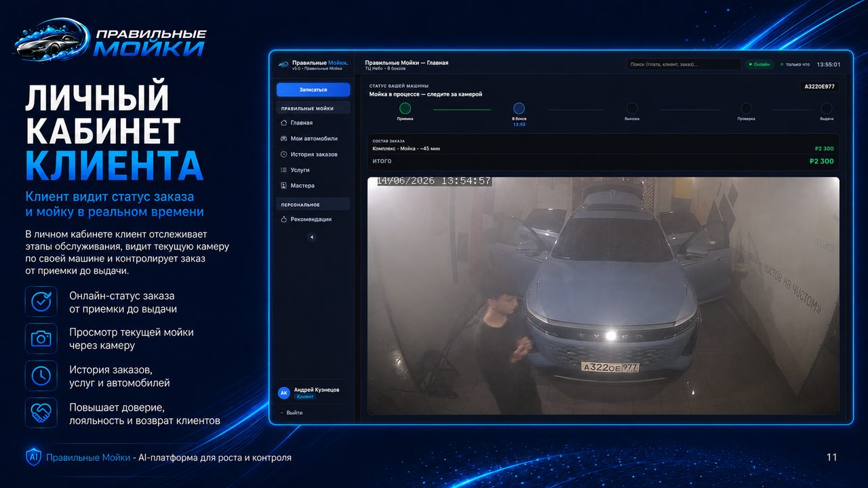This screenshot has height=488, width=868.
Task: Click the Правильные Мойки logo in app header
Action: [283, 64]
